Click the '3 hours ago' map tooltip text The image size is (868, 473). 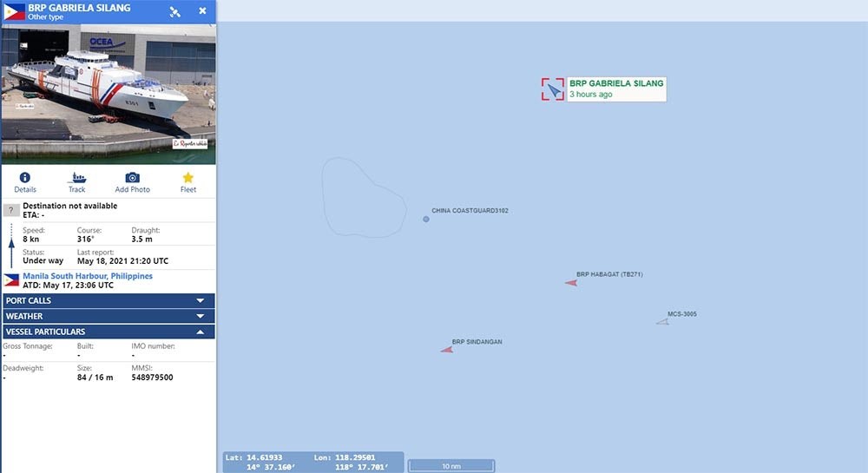(x=590, y=95)
